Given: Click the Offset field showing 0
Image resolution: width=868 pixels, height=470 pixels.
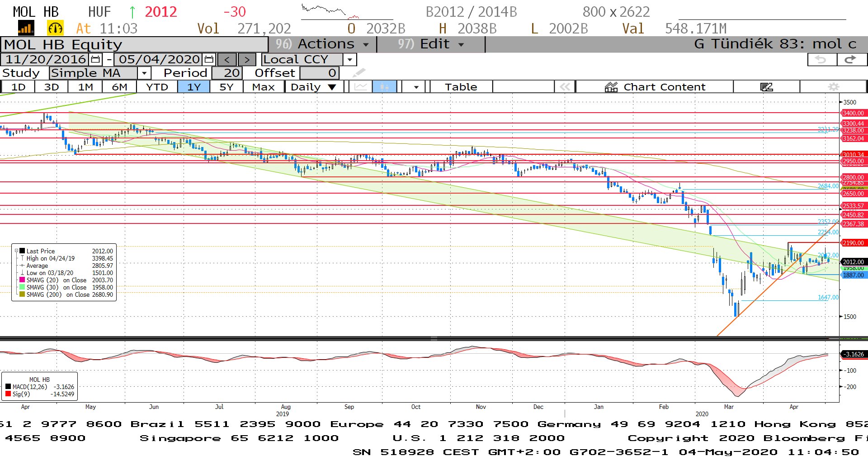Looking at the screenshot, I should [319, 73].
